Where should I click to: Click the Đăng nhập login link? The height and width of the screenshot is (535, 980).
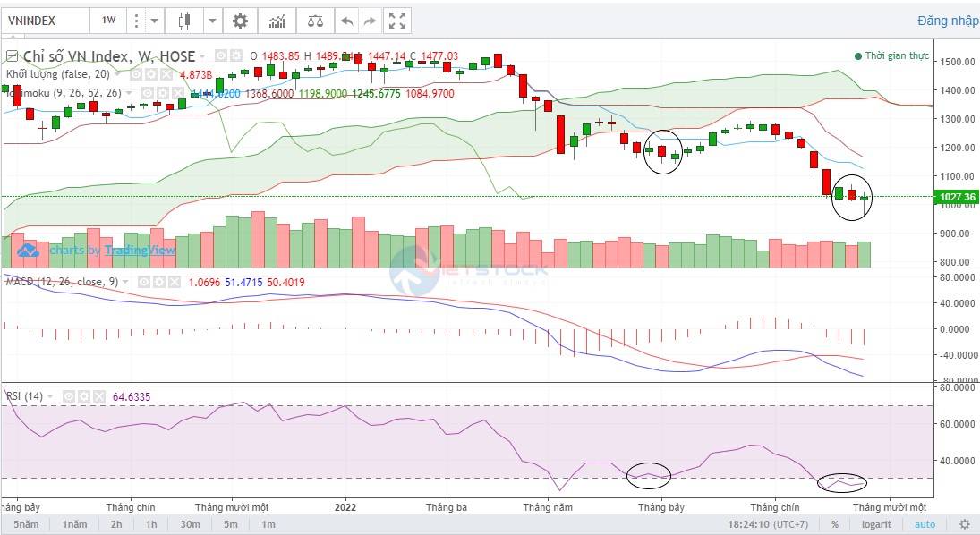947,21
